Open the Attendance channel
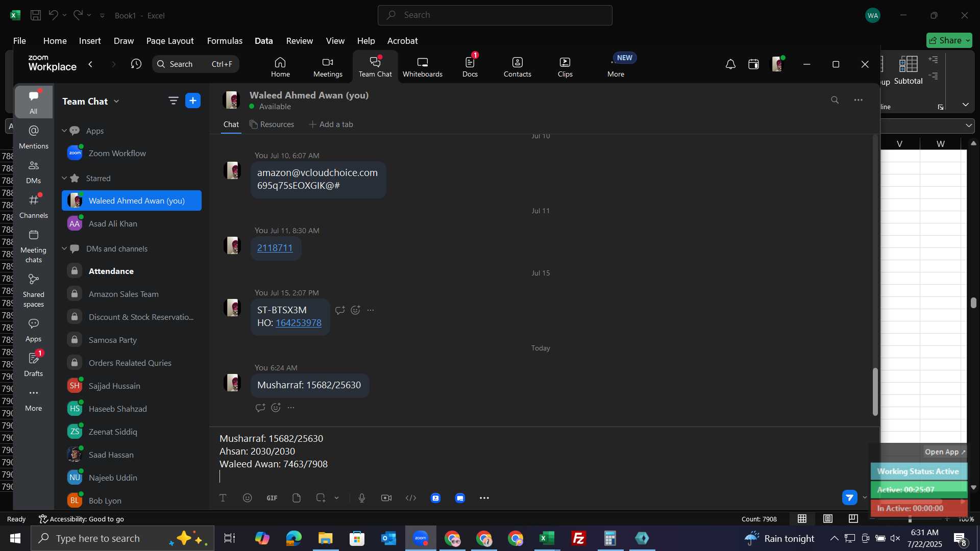980x551 pixels. (x=132, y=271)
